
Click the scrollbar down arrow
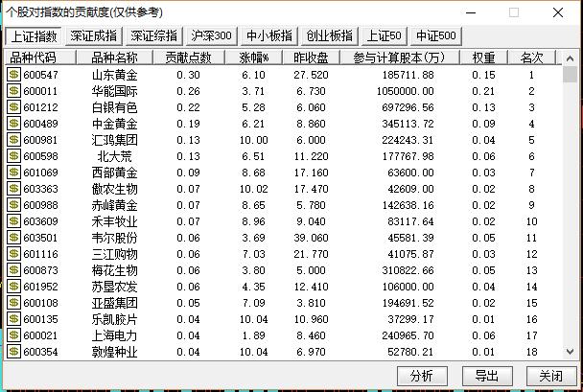pyautogui.click(x=570, y=352)
